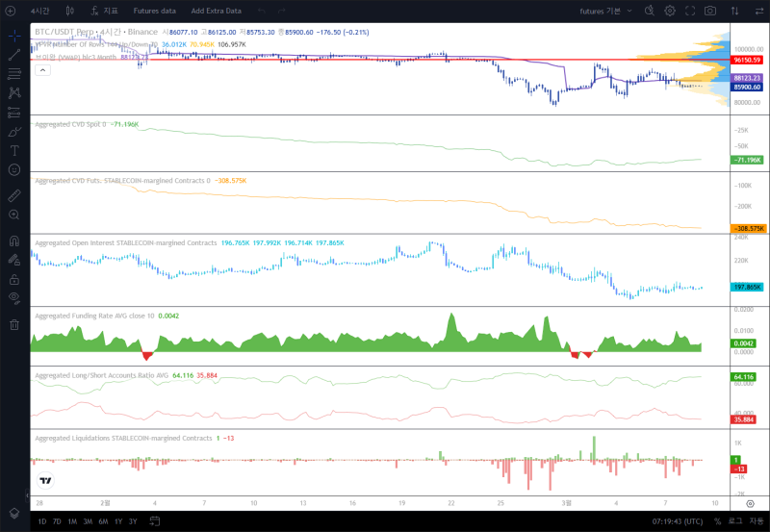Open the Add Extra Data menu

[216, 11]
